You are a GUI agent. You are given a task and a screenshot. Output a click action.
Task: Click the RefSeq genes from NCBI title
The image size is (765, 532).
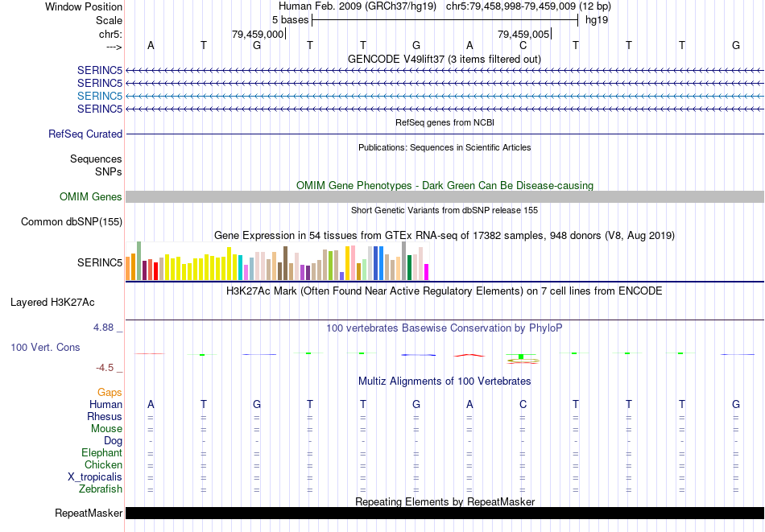click(445, 122)
